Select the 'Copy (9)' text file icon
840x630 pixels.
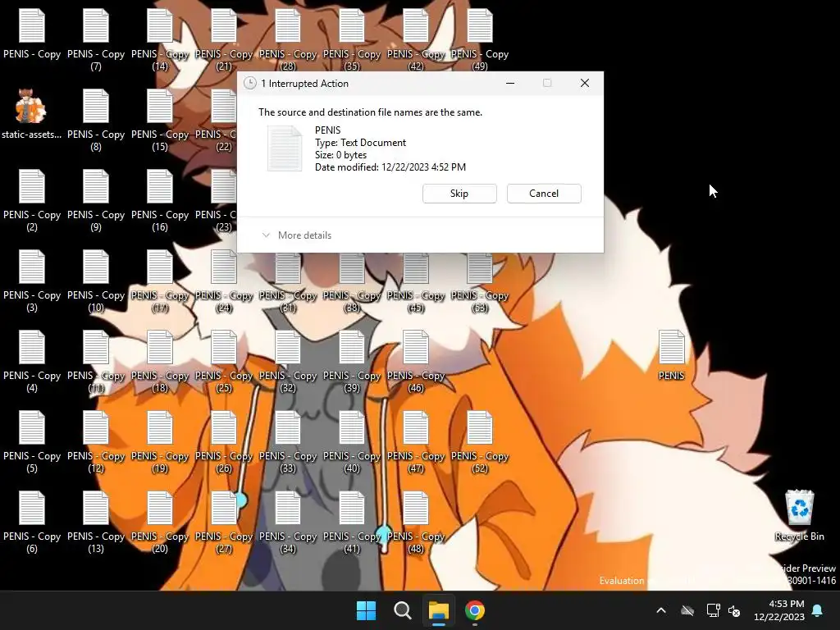click(96, 186)
